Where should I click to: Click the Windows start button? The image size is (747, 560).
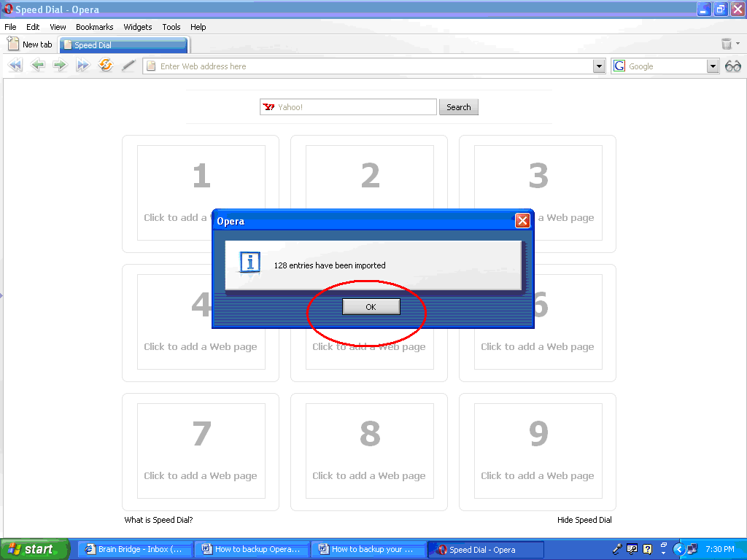(35, 549)
